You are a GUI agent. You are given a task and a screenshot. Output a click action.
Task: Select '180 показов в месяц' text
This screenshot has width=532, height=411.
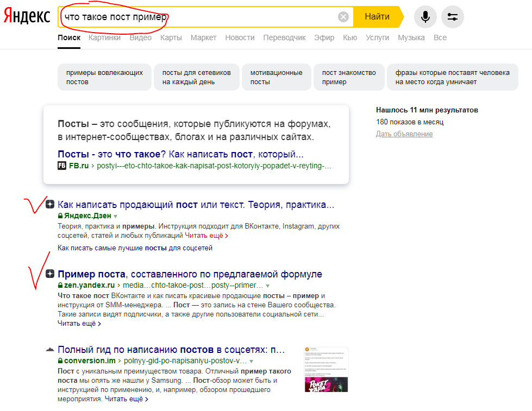pos(410,122)
